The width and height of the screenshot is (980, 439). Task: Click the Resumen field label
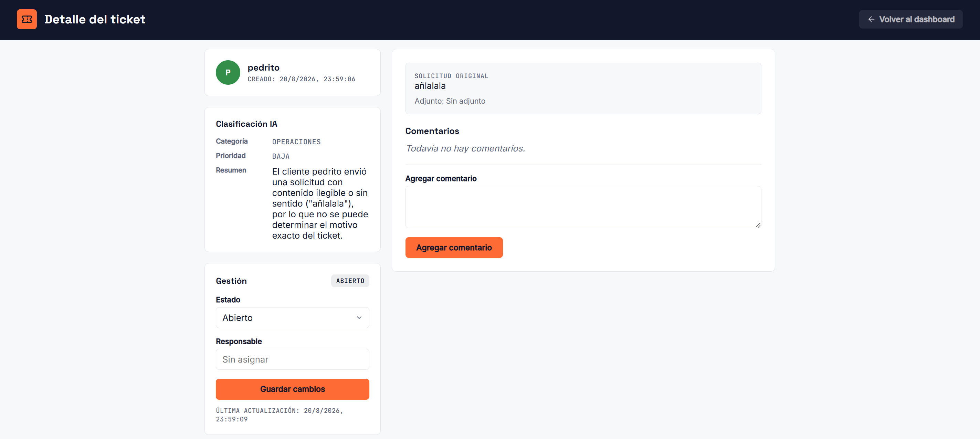point(231,170)
